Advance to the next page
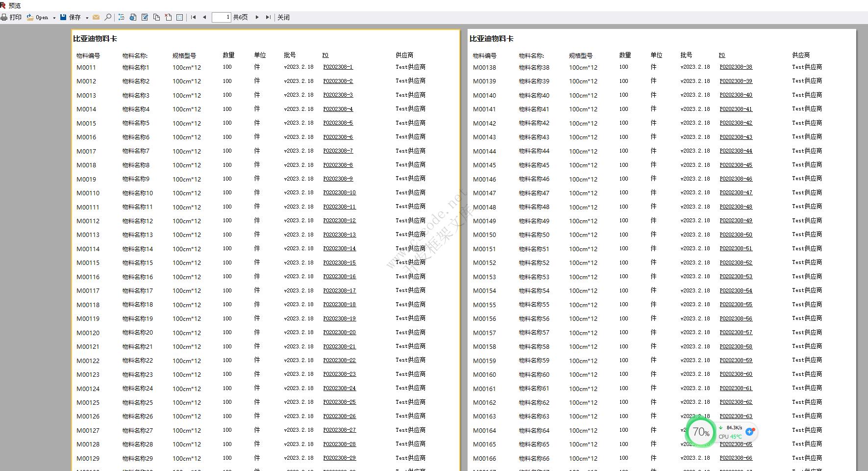This screenshot has width=868, height=471. 257,17
